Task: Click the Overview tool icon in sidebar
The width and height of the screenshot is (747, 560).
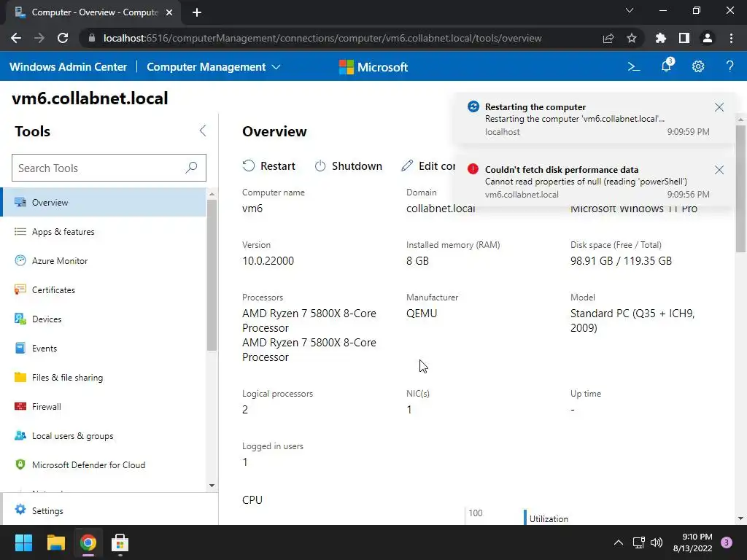Action: click(x=20, y=203)
